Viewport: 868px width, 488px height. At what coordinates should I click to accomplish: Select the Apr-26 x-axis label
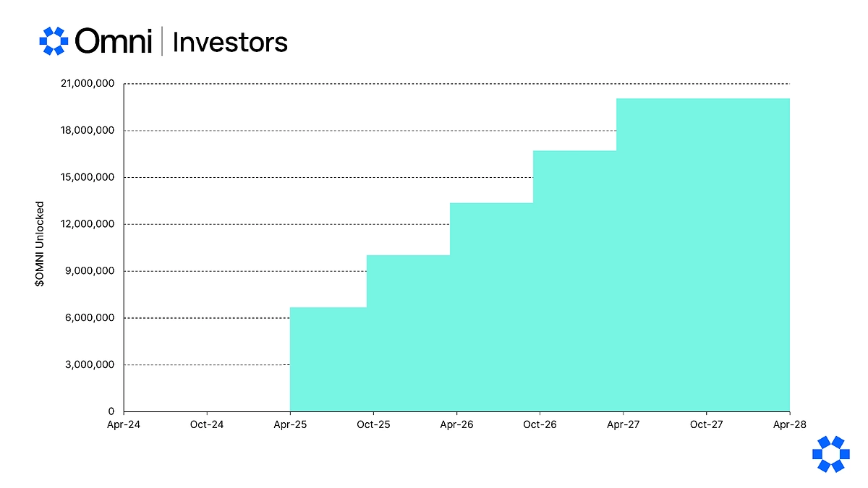[456, 424]
